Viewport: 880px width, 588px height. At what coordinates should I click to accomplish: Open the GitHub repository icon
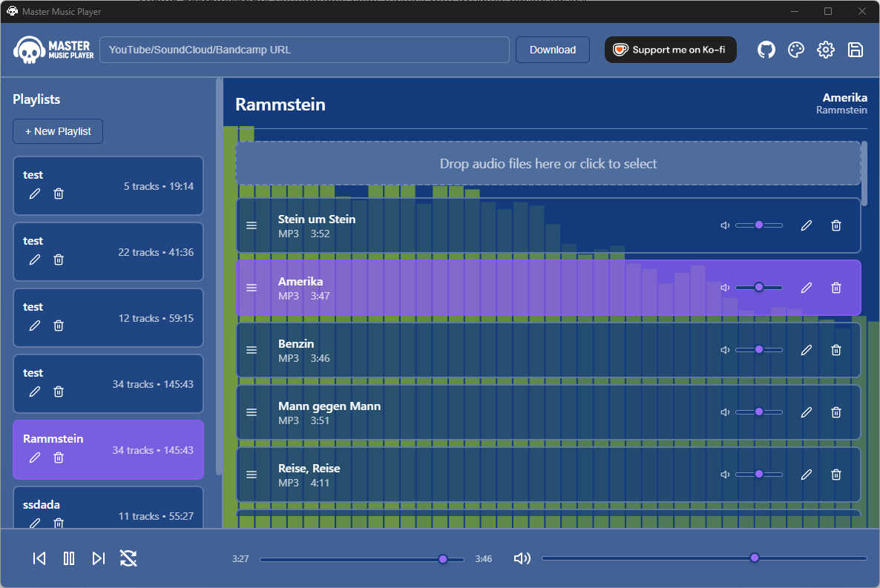pos(766,50)
